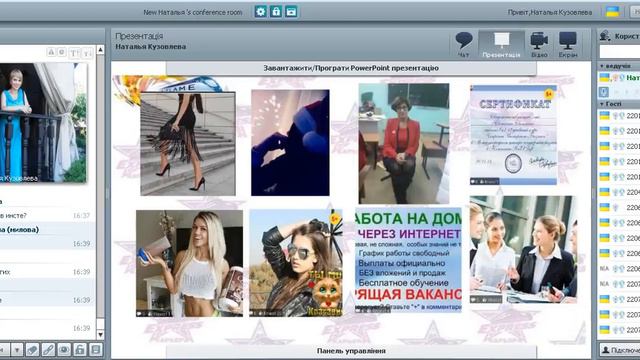Switch to the Відео tab
The image size is (640, 360).
pyautogui.click(x=539, y=44)
